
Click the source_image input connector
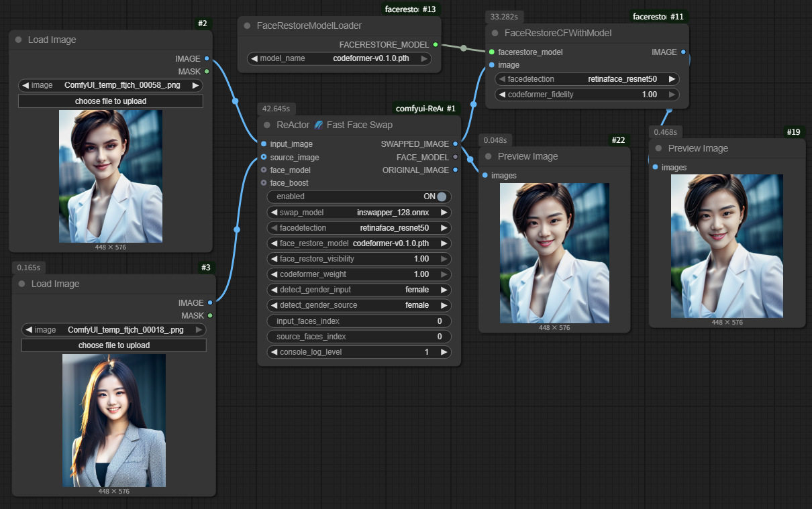264,157
